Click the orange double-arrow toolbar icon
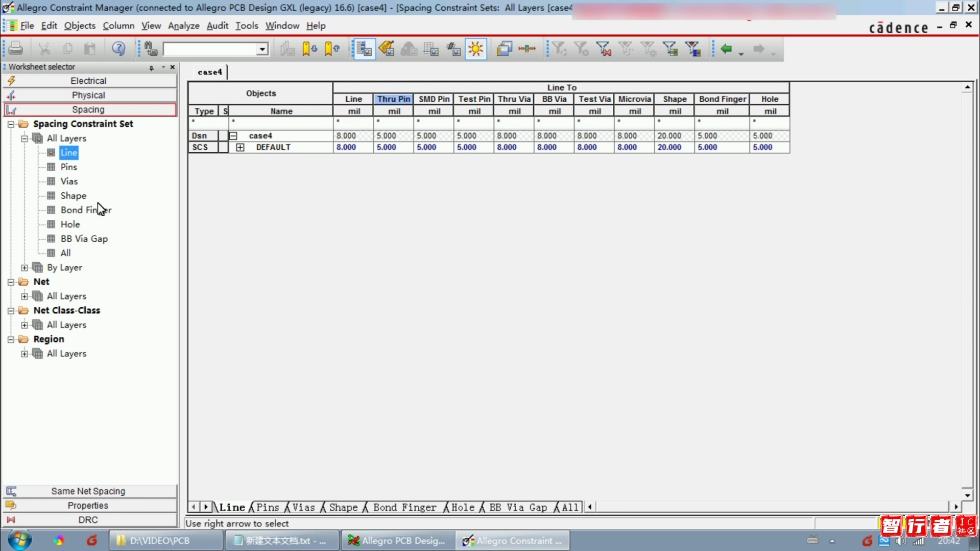 pos(527,49)
